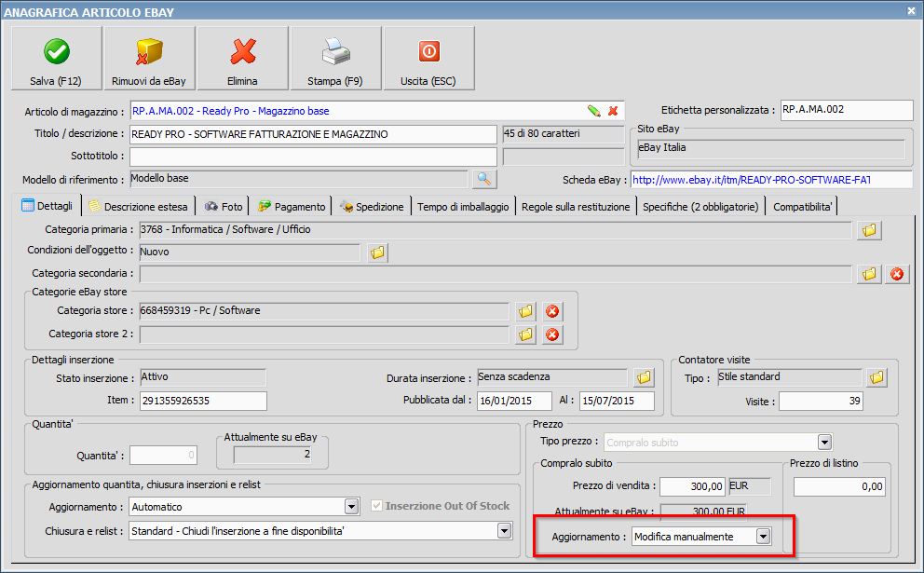Click Titolo / descrizione input field
This screenshot has width=924, height=573.
(313, 134)
